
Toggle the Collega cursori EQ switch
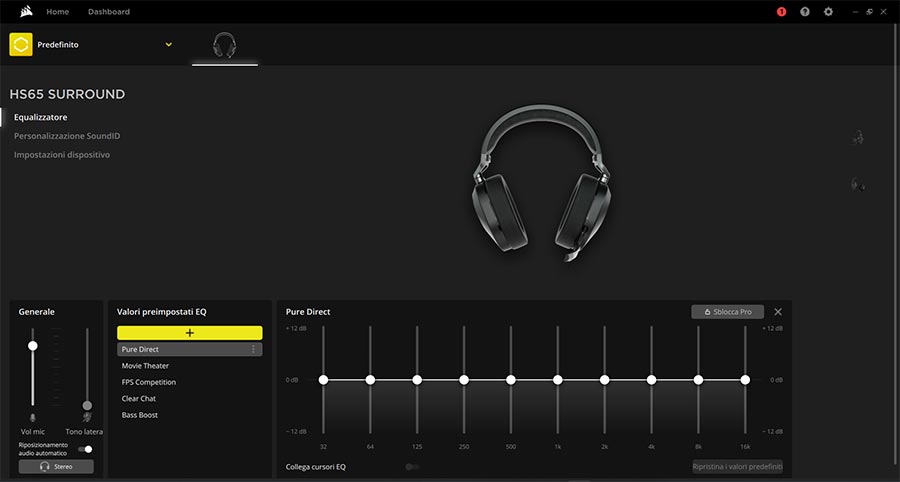[412, 467]
